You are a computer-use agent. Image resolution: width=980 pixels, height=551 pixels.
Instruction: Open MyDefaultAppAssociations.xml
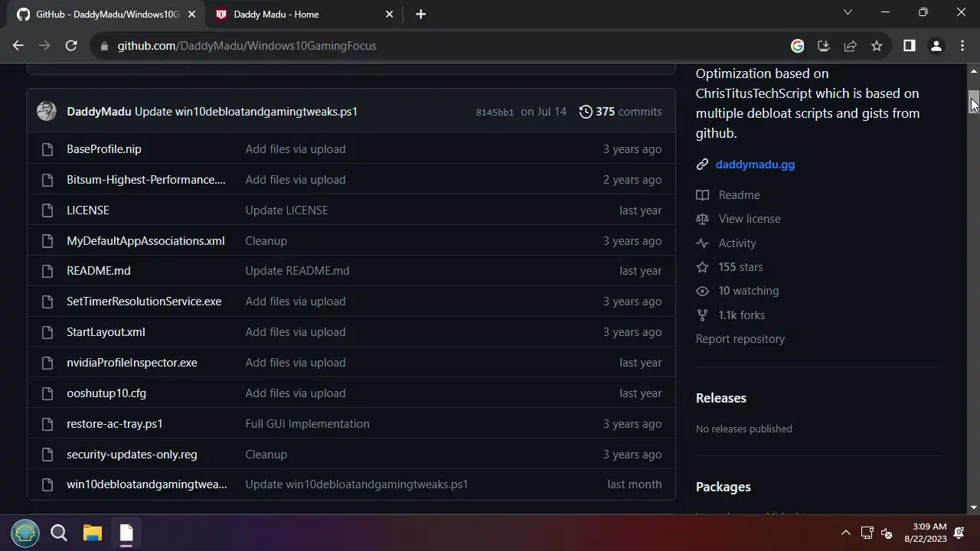point(145,241)
